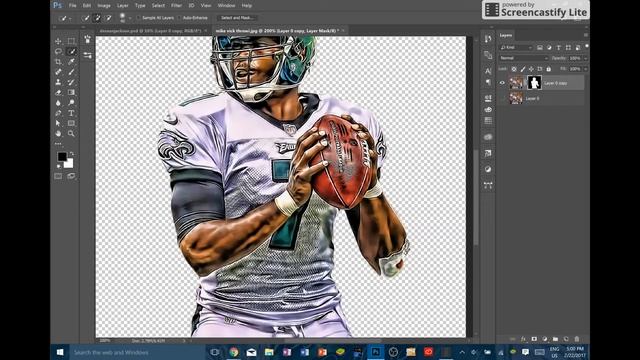
Task: Add a layer mask from Layers panel bottom
Action: (x=534, y=339)
